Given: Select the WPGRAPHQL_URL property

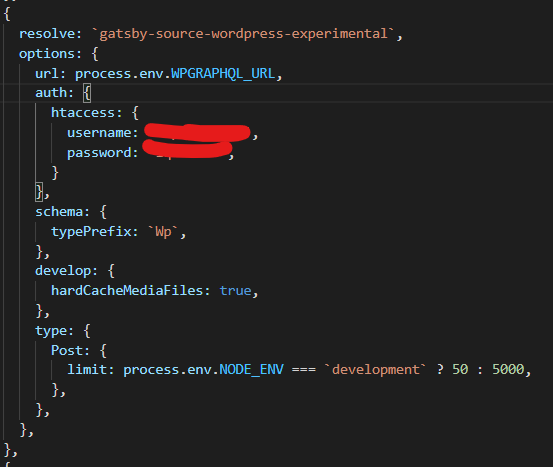Looking at the screenshot, I should pyautogui.click(x=223, y=74).
